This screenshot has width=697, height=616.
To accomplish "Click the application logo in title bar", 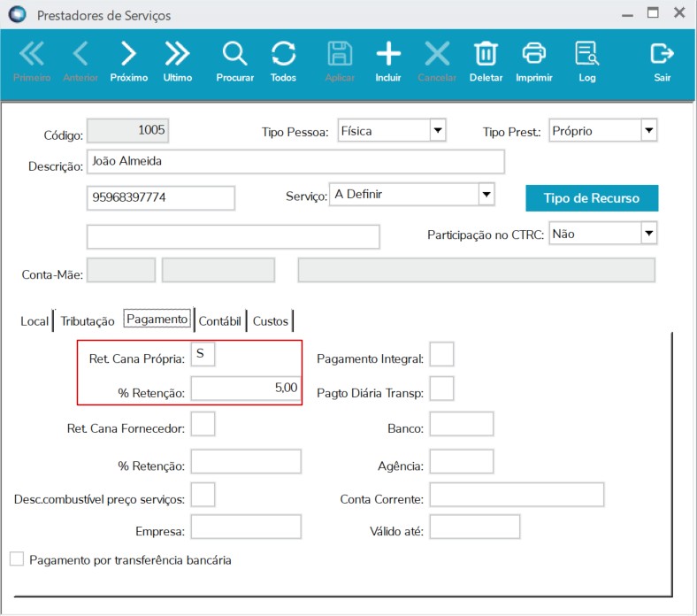I will point(18,15).
